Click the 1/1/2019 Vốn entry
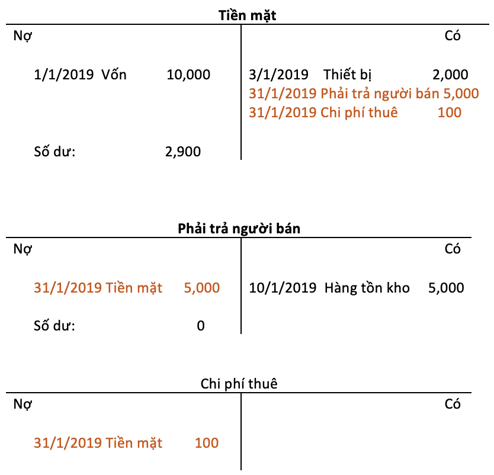The image size is (494, 475). [80, 75]
